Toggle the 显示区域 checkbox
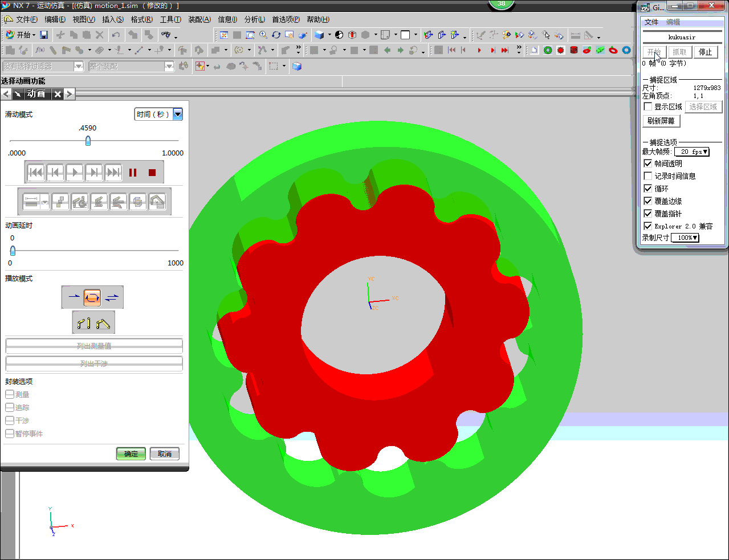The width and height of the screenshot is (729, 560). pos(648,107)
